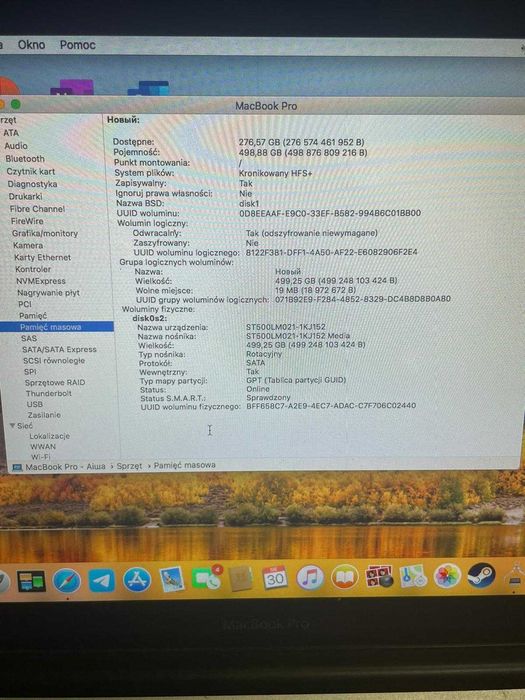Select WWAN under Sieć
Viewport: 525px width, 700px height.
(43, 446)
